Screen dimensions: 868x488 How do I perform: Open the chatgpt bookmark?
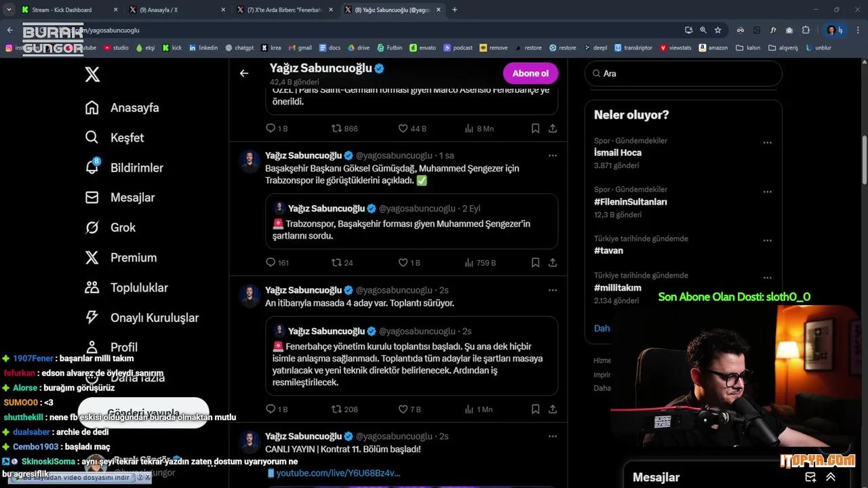pyautogui.click(x=239, y=48)
